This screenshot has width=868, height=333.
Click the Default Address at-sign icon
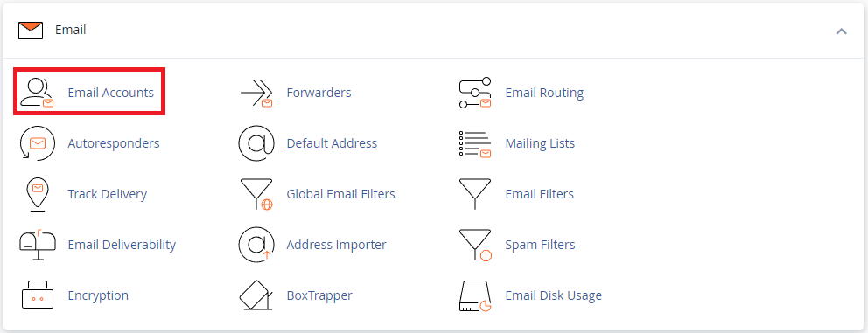tap(256, 143)
